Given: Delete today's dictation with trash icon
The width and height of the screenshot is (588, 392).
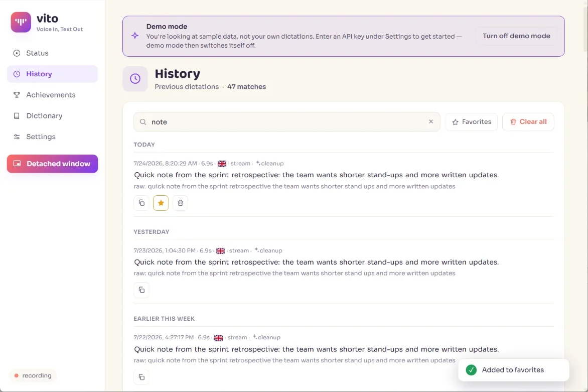Looking at the screenshot, I should (x=181, y=203).
